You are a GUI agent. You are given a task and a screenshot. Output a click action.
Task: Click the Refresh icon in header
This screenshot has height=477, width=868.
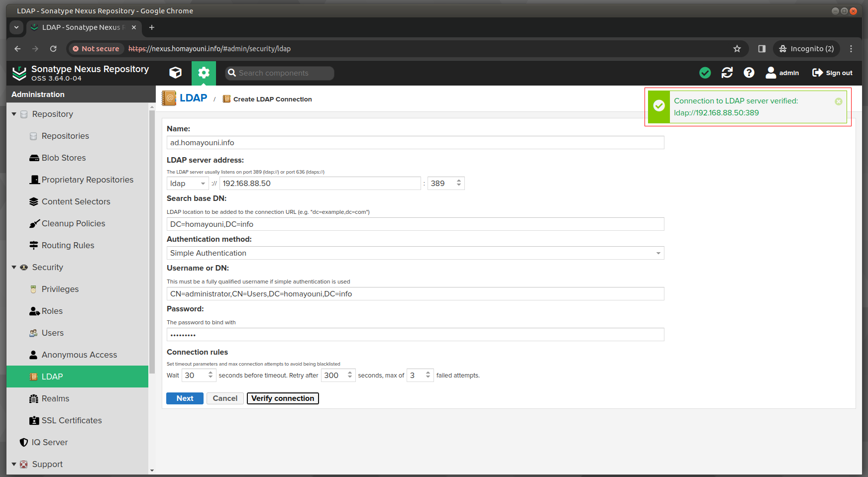pyautogui.click(x=727, y=73)
